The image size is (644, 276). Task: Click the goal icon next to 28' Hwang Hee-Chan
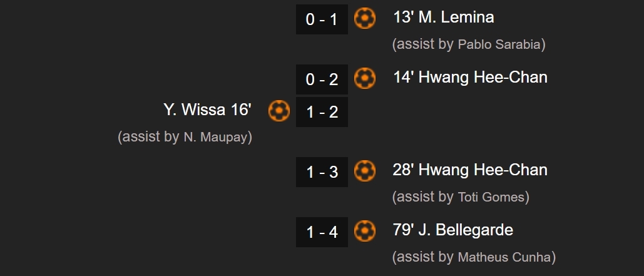point(365,171)
